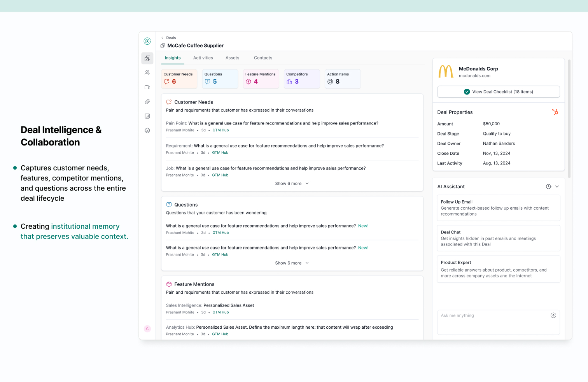Open the Product Expert assistant card
588x382 pixels.
pos(499,269)
